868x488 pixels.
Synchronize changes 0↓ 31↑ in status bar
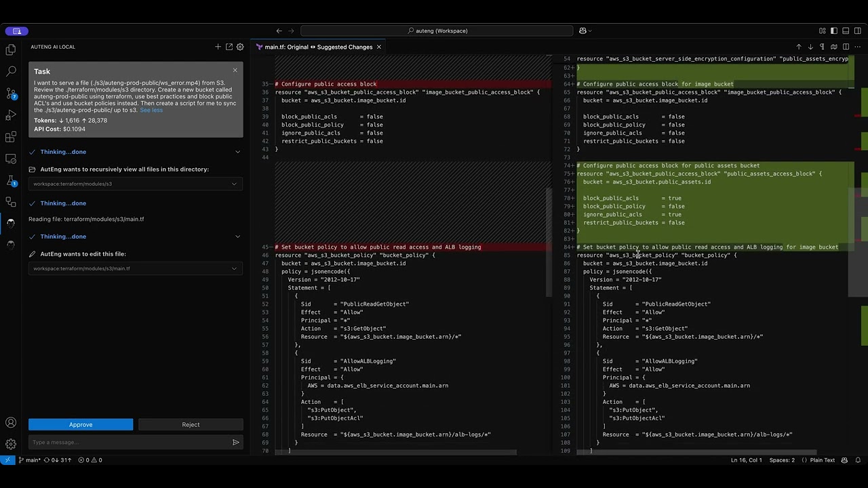pos(58,460)
